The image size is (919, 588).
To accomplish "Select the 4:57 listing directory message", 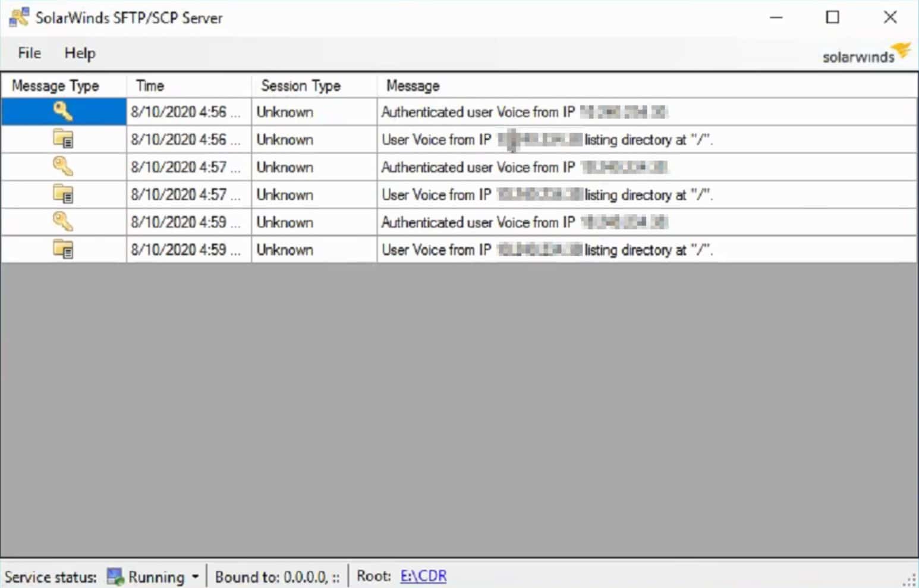I will click(x=647, y=194).
